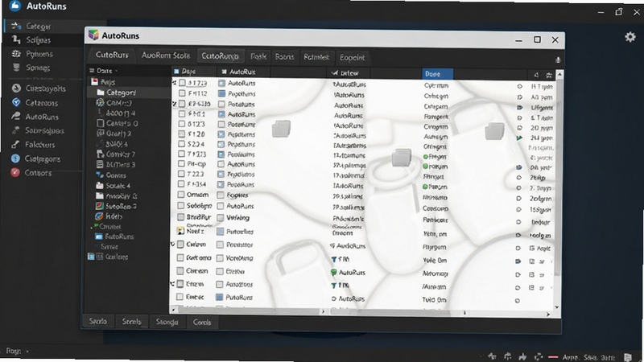Click the cog icon, third item in outer sidebar
Screen dimensions: 644x362
click(x=16, y=54)
